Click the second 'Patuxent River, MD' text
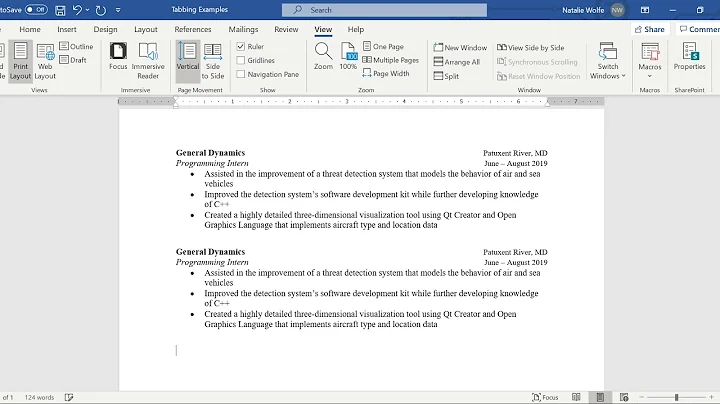This screenshot has height=404, width=720. 515,252
